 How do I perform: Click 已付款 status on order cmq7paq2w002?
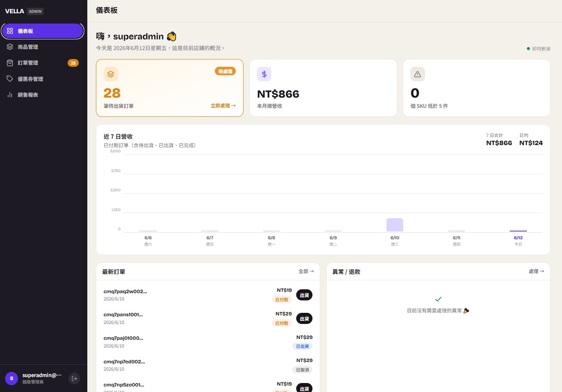pos(282,300)
